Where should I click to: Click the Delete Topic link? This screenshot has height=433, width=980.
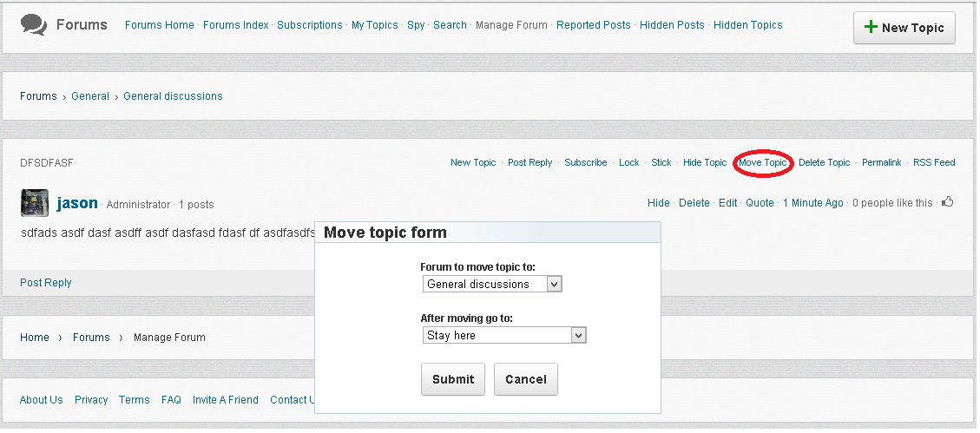point(824,162)
